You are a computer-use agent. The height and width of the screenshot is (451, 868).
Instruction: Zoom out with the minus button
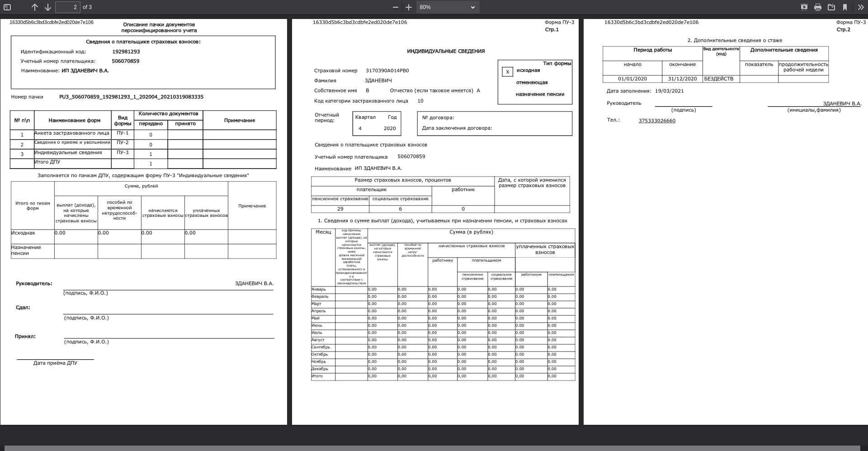(x=396, y=7)
